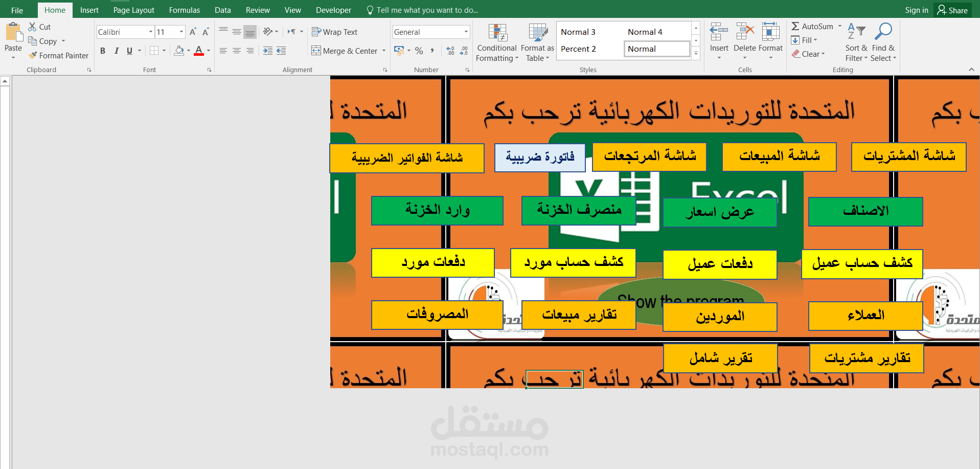Open the File tab

click(x=17, y=10)
